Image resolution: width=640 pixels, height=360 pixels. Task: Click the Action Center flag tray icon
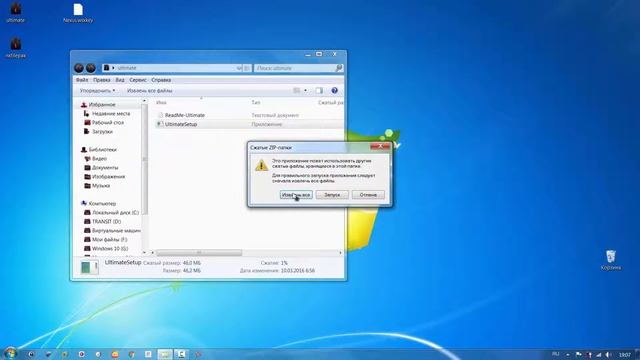578,355
